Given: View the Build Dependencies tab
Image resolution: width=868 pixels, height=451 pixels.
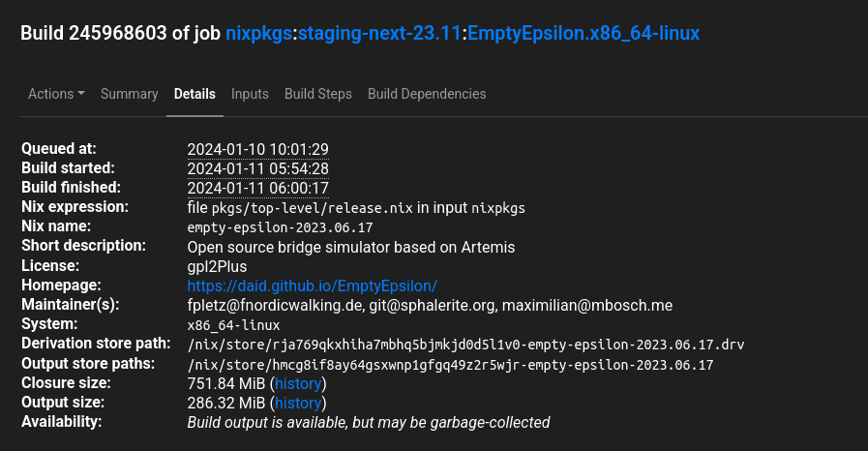Looking at the screenshot, I should tap(427, 94).
